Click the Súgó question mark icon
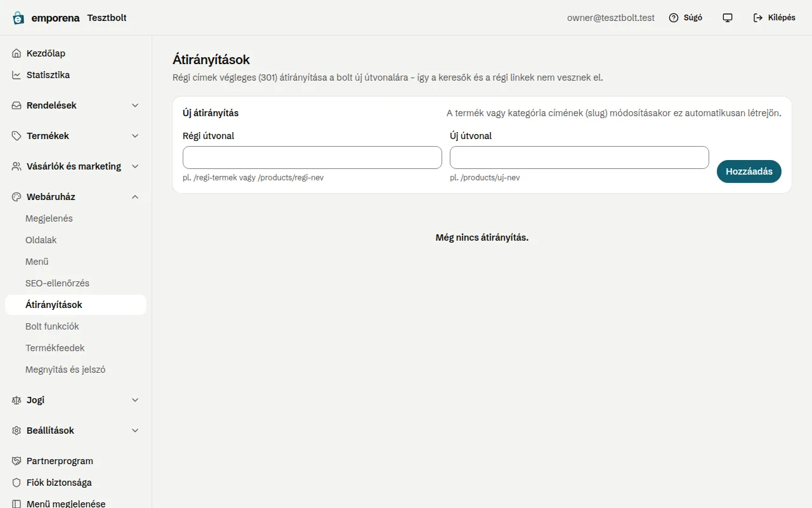 [674, 18]
